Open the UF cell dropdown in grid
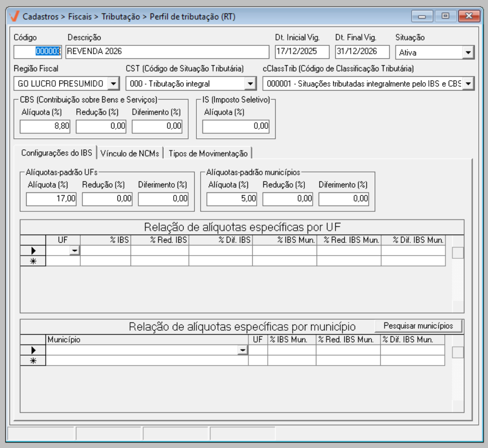Screen dimensions: 488x448 pos(74,251)
